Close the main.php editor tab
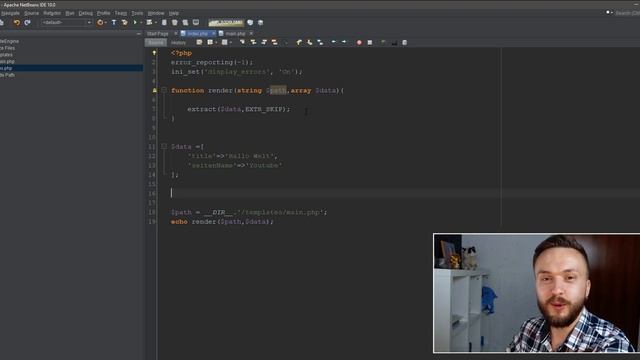Screen dimensions: 640x360 point(251,33)
